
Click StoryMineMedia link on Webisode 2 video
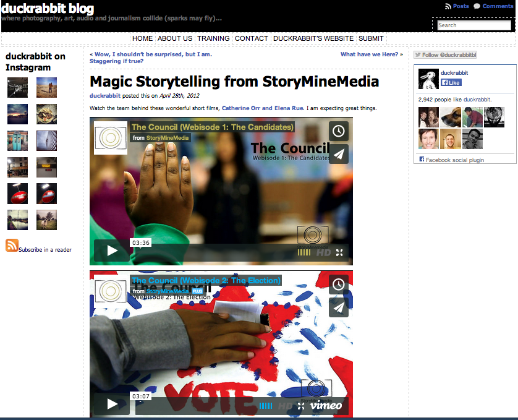pos(168,291)
